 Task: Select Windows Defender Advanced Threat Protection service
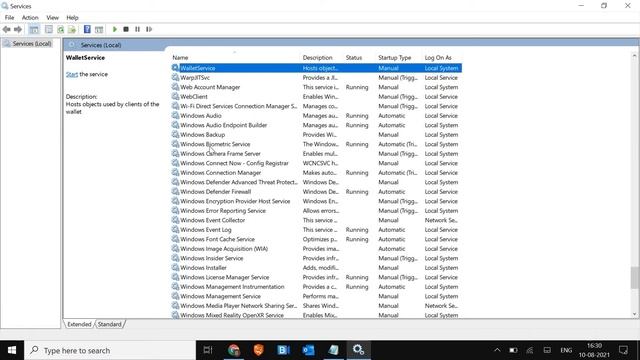(316, 182)
